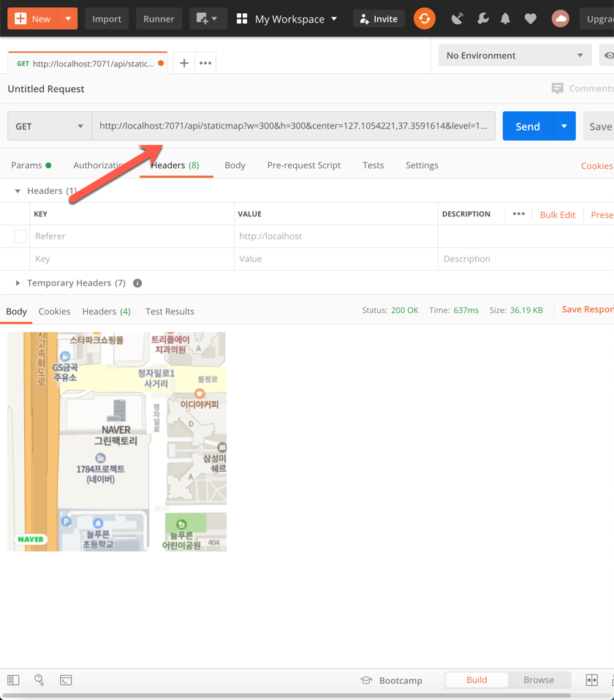Image resolution: width=614 pixels, height=700 pixels.
Task: Click the Untitled Request title
Action: (x=46, y=89)
